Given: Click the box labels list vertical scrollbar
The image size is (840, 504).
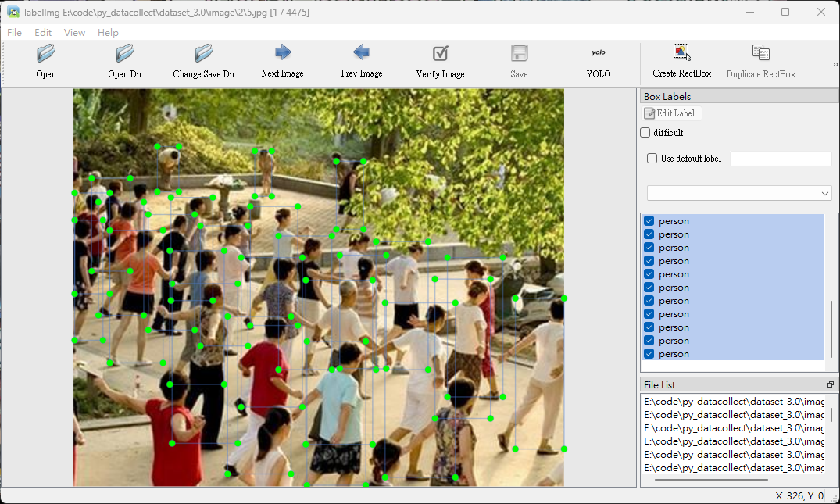Looking at the screenshot, I should pyautogui.click(x=831, y=328).
